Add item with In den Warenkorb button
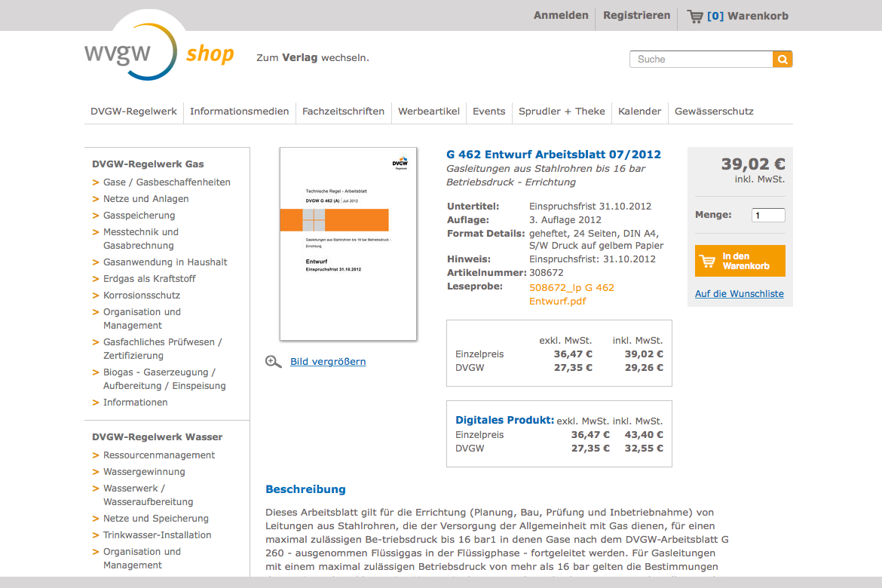The image size is (882, 588). (x=740, y=261)
